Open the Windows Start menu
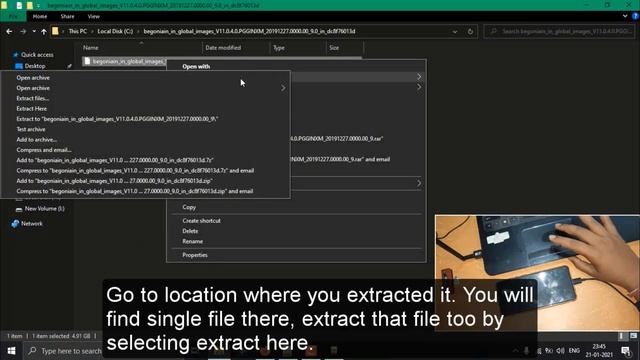This screenshot has height=360, width=640. (11, 351)
